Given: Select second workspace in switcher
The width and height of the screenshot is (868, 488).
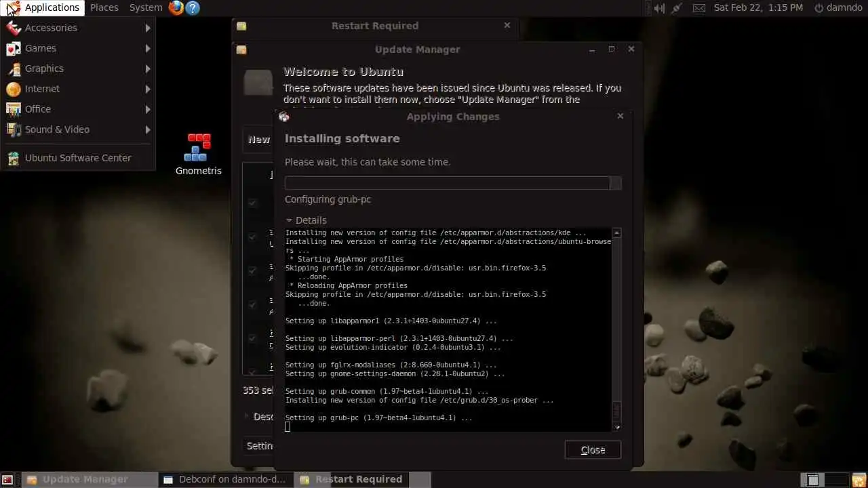Looking at the screenshot, I should 836,480.
